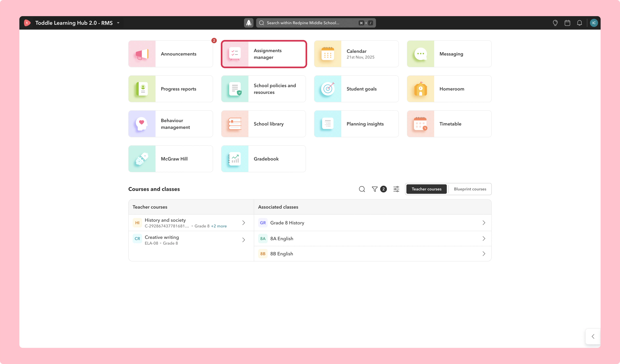620x364 pixels.
Task: Open the Student goals tile label
Action: coord(361,89)
